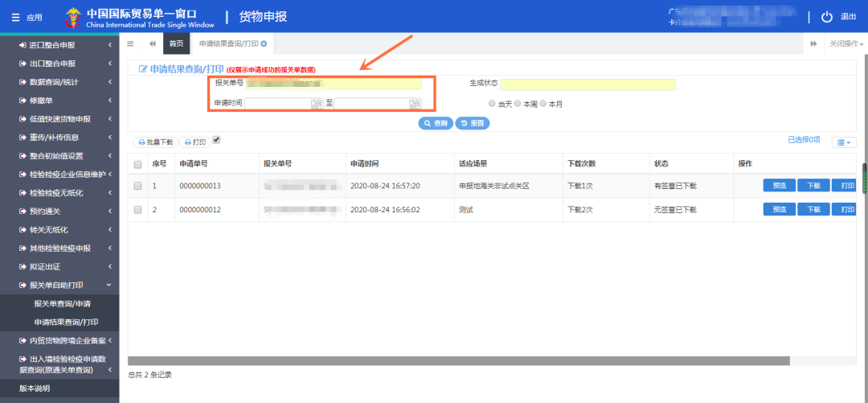
Task: Open the end date calendar icon
Action: 415,103
